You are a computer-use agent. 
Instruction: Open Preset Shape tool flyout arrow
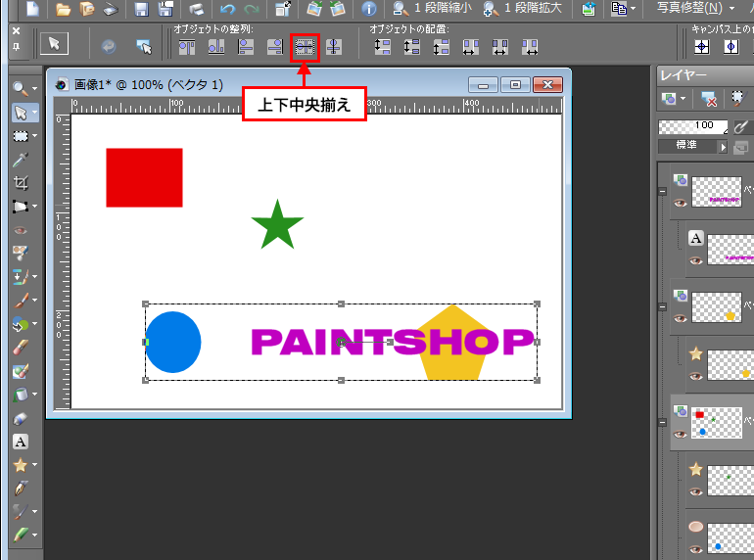pos(34,465)
